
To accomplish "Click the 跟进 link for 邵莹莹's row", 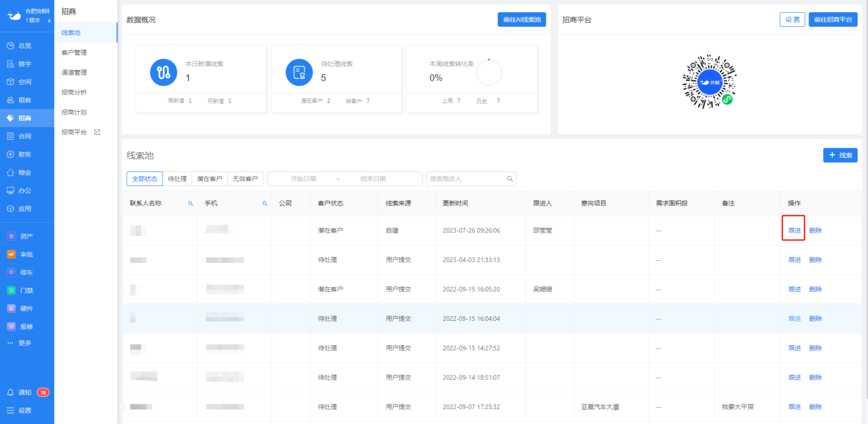I will (795, 231).
